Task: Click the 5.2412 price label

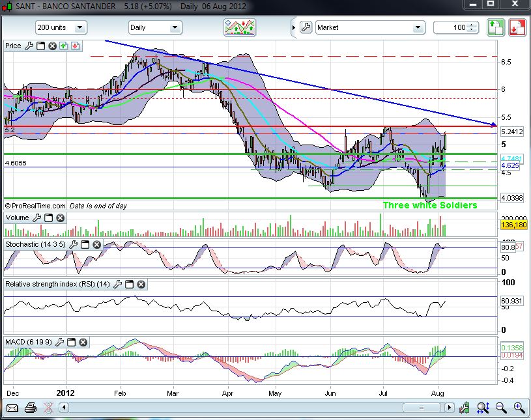Action: coord(512,132)
